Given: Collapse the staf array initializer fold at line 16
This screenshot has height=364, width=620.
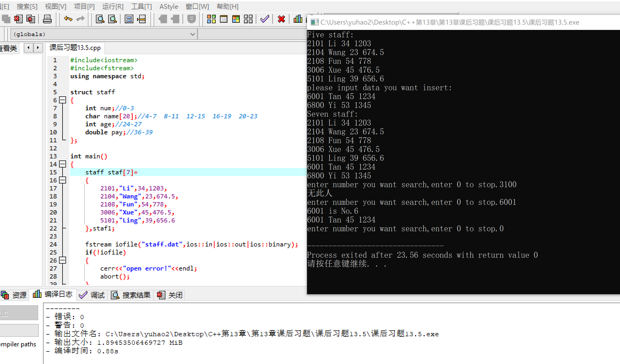Looking at the screenshot, I should [x=63, y=180].
